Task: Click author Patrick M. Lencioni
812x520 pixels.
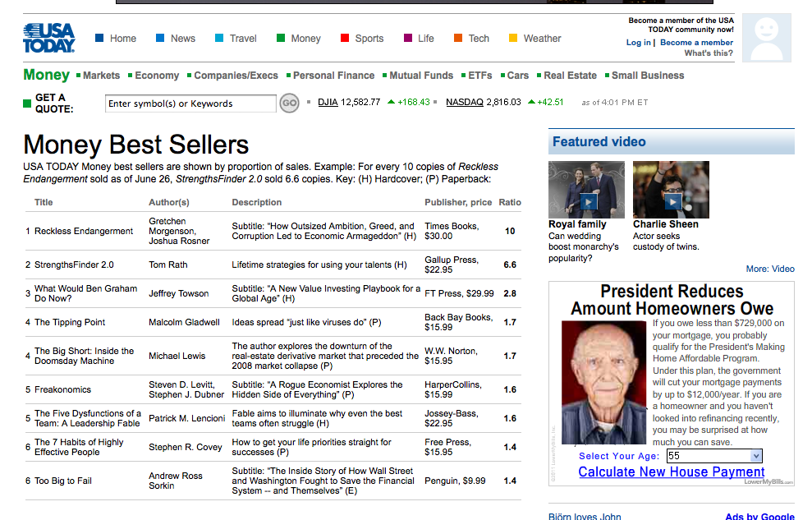Action: click(x=187, y=418)
